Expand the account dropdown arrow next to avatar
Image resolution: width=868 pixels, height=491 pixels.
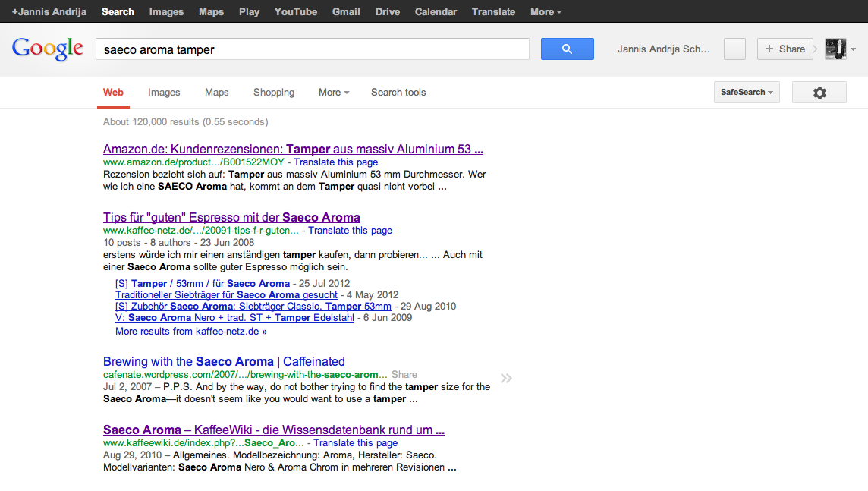pos(853,49)
